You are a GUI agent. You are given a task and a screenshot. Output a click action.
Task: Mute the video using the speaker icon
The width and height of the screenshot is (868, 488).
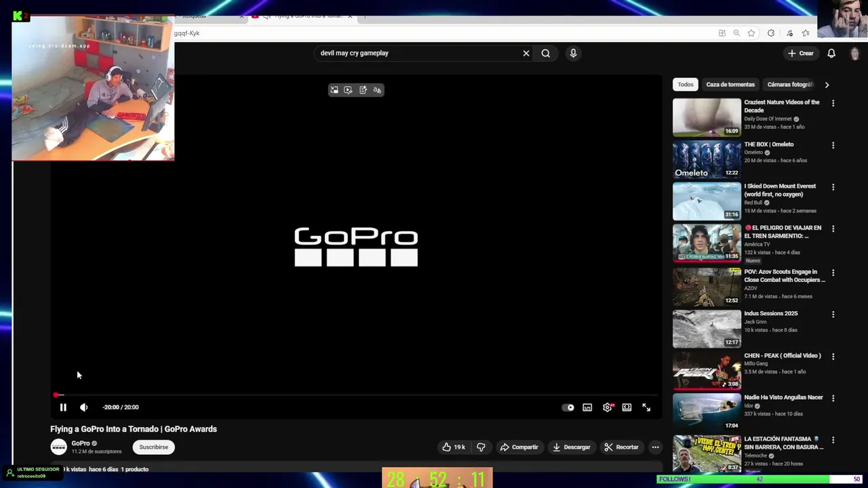83,407
